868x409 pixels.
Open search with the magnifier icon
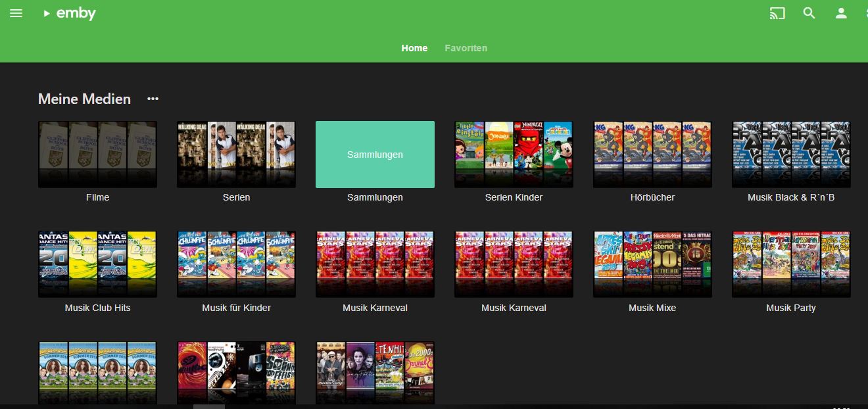click(809, 13)
